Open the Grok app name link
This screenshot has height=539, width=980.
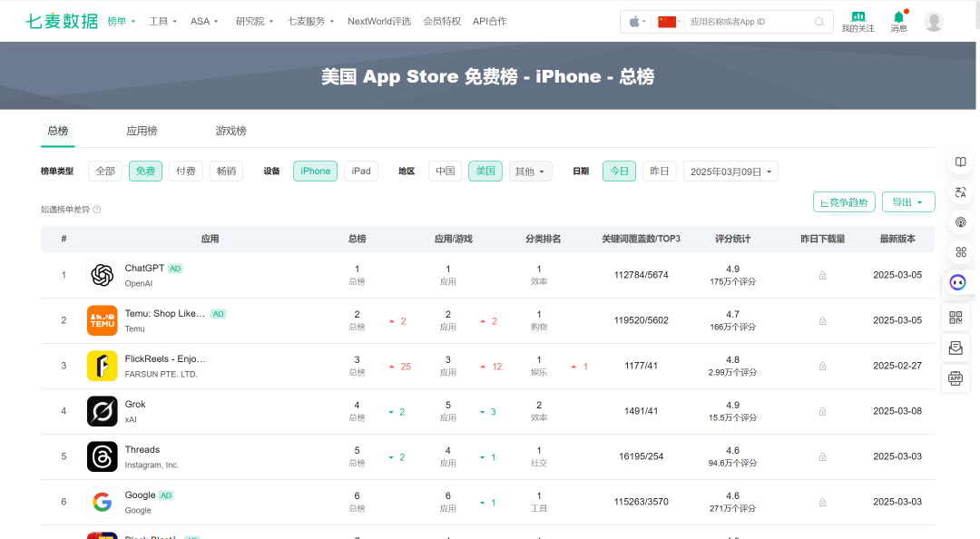coord(135,405)
